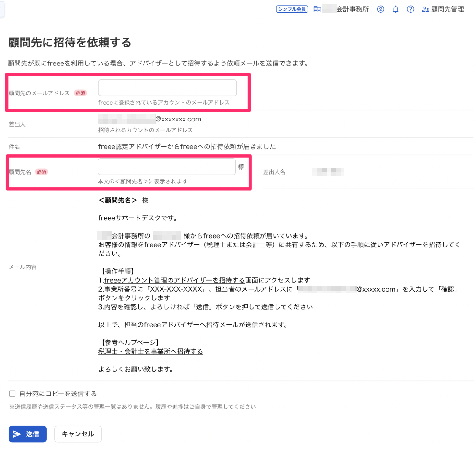The height and width of the screenshot is (451, 476).
Task: Open the help question mark icon
Action: (x=410, y=9)
